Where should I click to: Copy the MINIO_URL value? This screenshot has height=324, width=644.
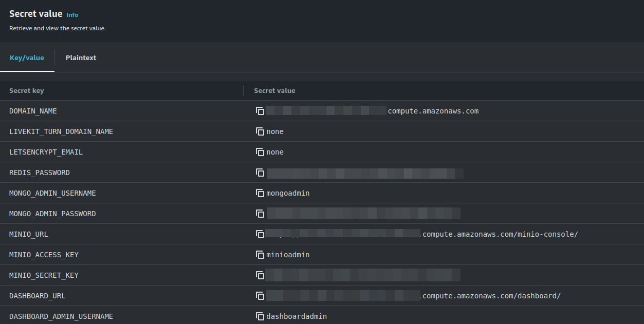click(x=260, y=234)
